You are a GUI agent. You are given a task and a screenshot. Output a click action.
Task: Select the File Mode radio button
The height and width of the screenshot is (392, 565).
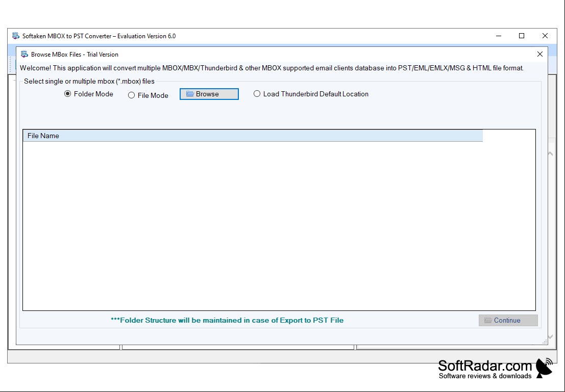click(148, 95)
